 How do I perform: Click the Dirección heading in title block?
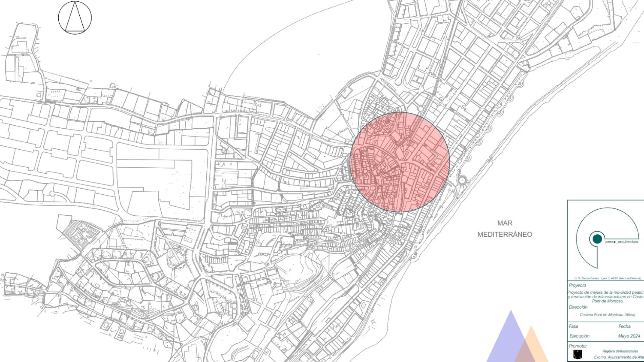click(578, 307)
